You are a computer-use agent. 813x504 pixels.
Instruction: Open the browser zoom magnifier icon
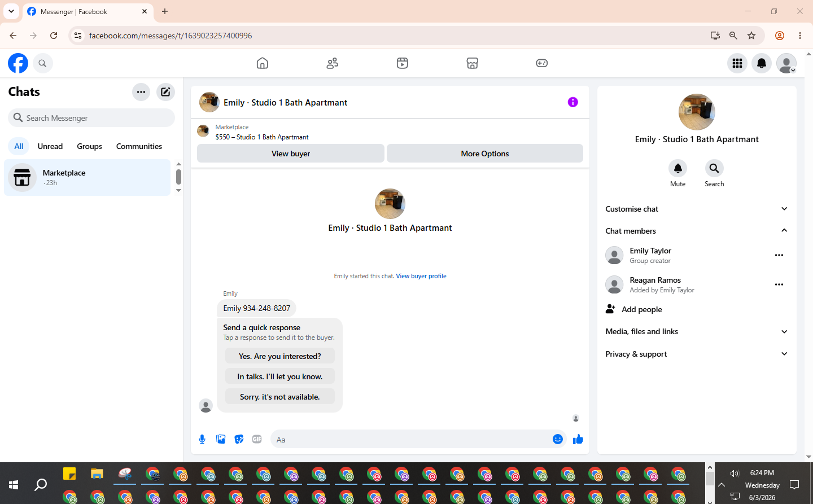point(733,36)
